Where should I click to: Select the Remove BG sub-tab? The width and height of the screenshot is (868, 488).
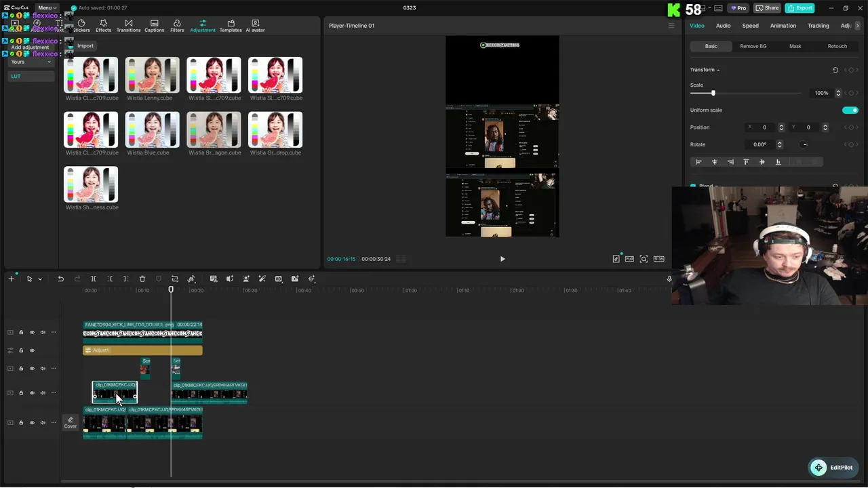753,46
